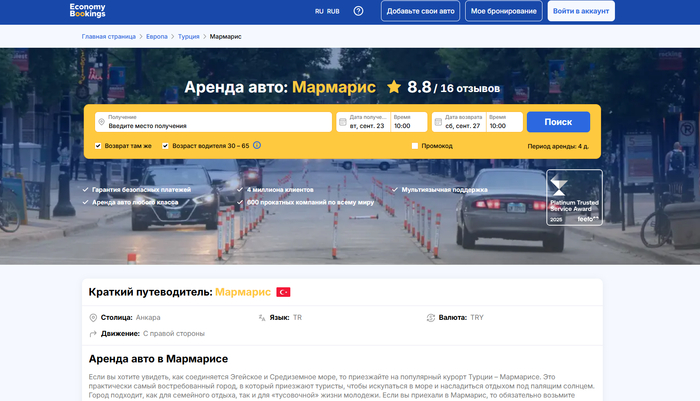Click the 'Войти в аккаунт' button
The height and width of the screenshot is (401, 700).
pyautogui.click(x=580, y=11)
